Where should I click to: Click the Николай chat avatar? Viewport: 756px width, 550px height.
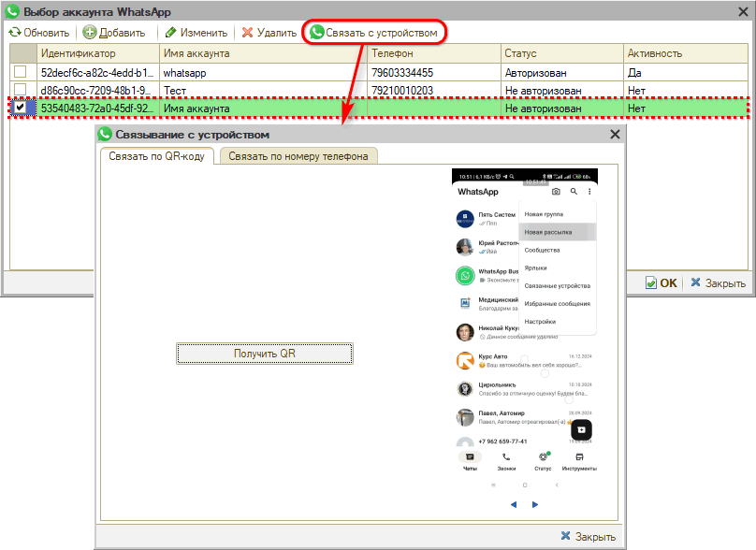coord(465,332)
